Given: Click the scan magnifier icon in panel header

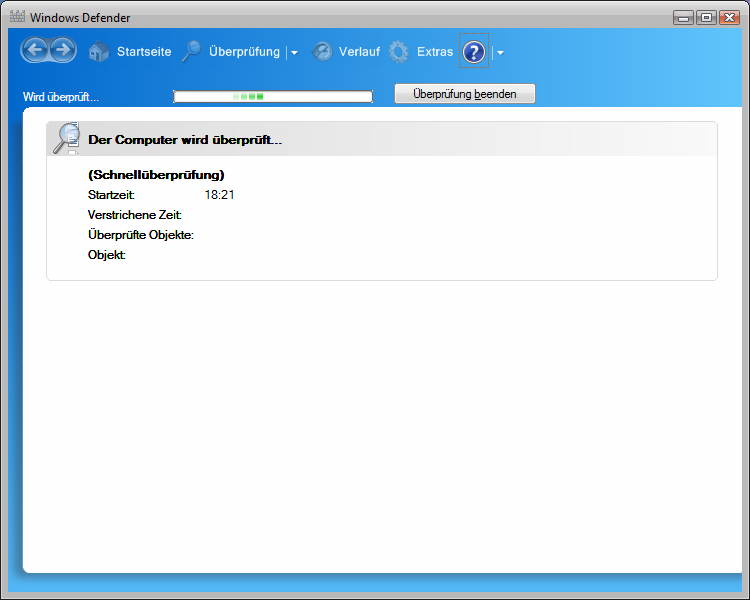Looking at the screenshot, I should (x=67, y=138).
